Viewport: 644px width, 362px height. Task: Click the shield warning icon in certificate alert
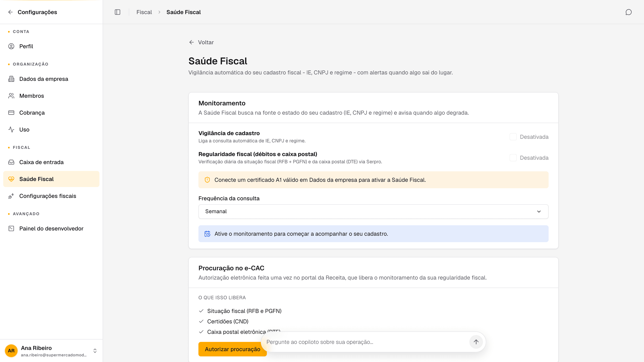coord(207,180)
